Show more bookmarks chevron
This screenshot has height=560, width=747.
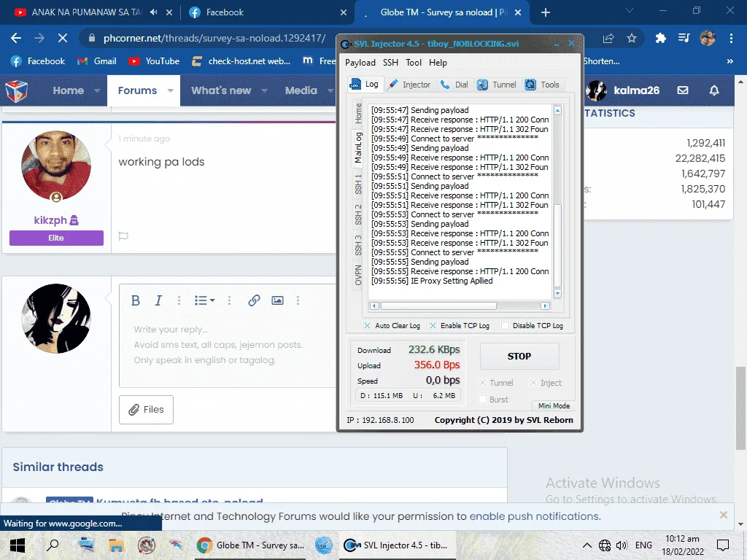click(x=729, y=61)
